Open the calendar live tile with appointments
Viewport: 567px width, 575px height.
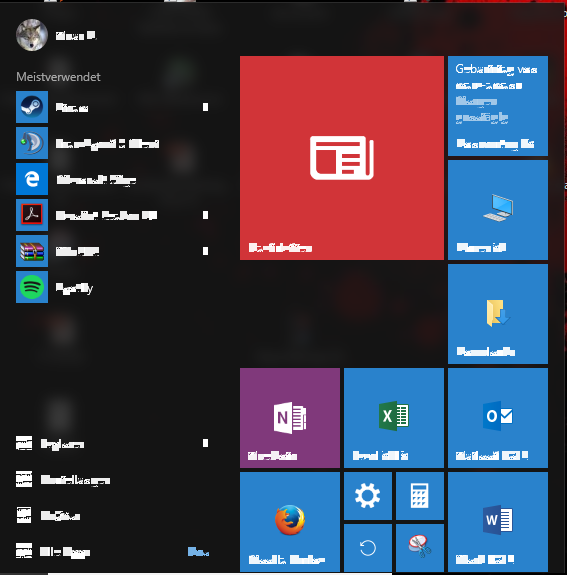pos(498,106)
